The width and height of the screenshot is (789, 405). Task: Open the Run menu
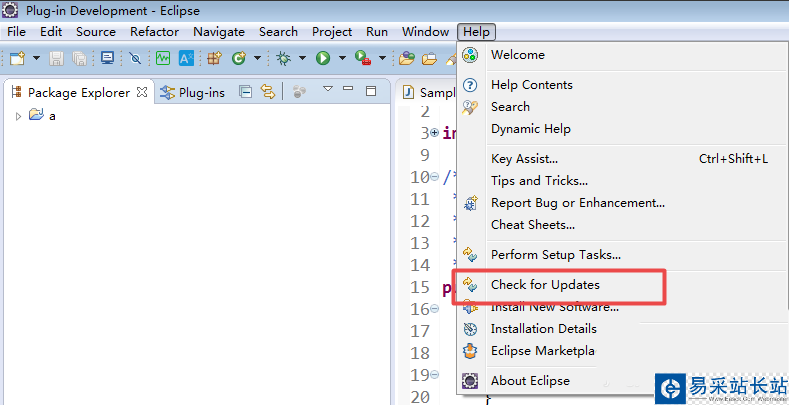coord(377,32)
